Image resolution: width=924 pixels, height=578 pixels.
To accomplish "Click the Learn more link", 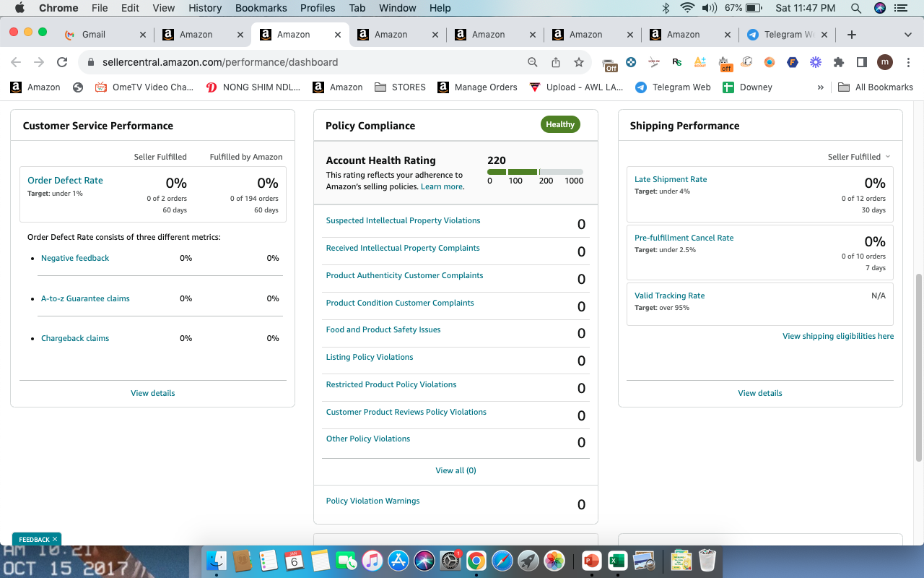I will point(441,186).
